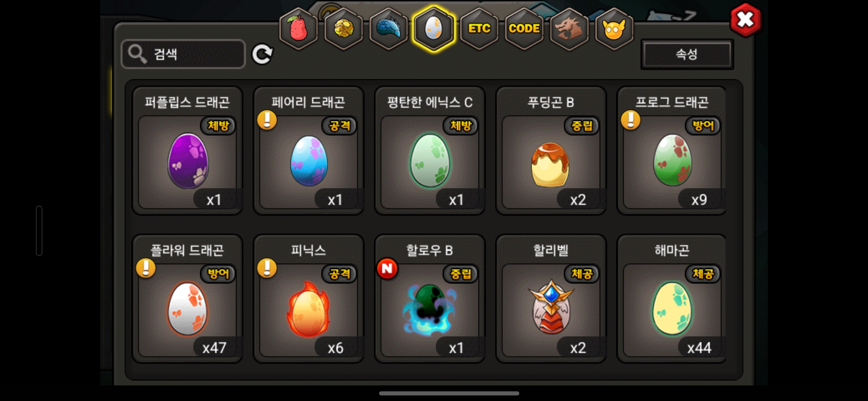Close the inventory with red X
868x401 pixels.
[745, 20]
